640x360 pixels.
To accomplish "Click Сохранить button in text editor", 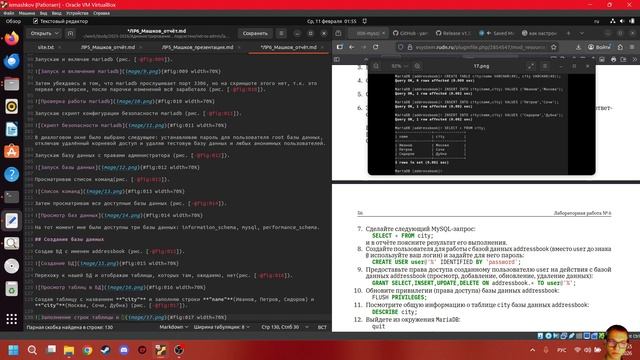I will click(255, 33).
